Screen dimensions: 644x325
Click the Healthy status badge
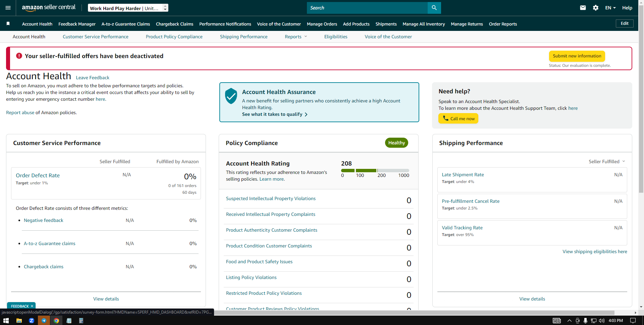tap(396, 143)
